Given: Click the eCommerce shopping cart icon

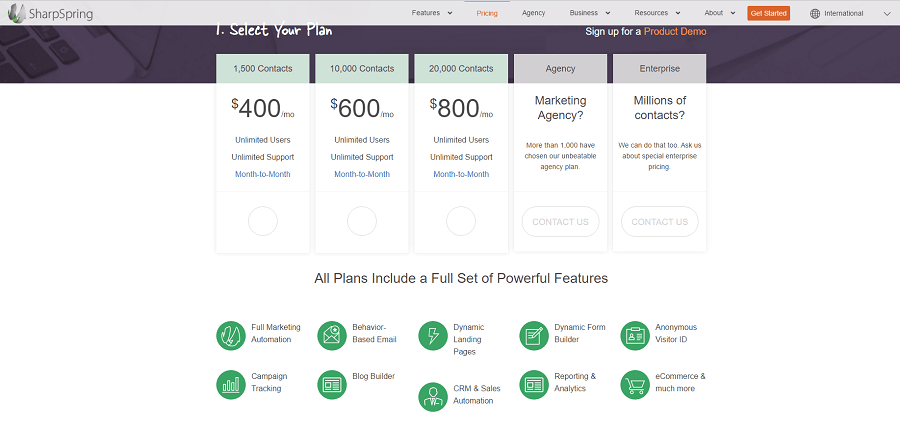Looking at the screenshot, I should (635, 384).
